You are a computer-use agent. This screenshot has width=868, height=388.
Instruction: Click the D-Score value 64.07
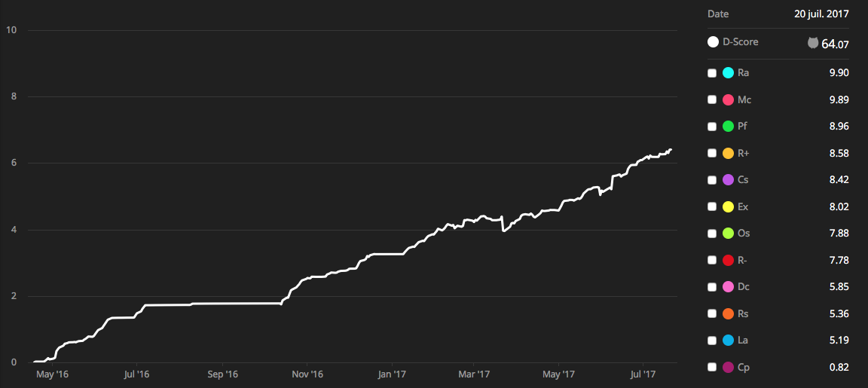[x=836, y=44]
